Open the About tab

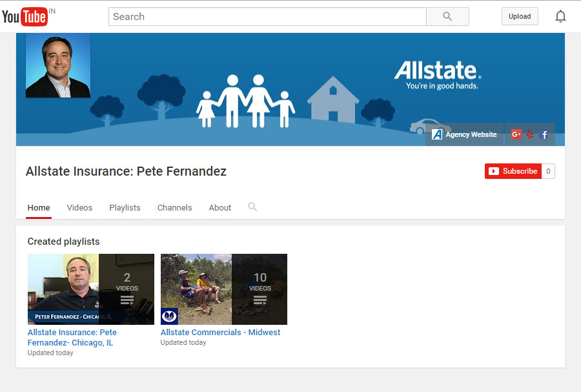tap(220, 208)
